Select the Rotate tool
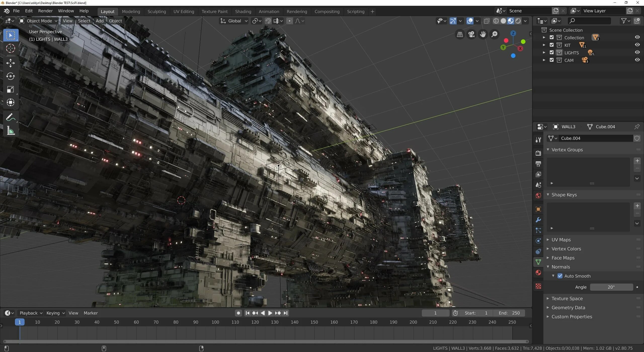The image size is (644, 352). pyautogui.click(x=10, y=76)
